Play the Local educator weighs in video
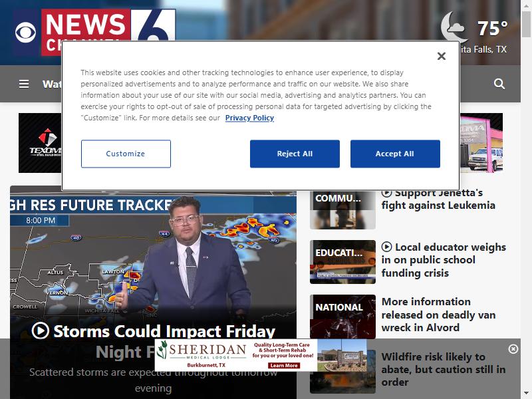 click(x=386, y=247)
